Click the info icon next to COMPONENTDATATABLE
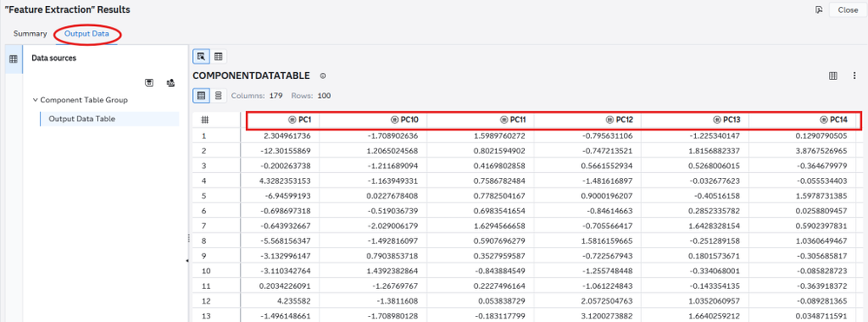Screen dimensions: 868x322 (322, 76)
